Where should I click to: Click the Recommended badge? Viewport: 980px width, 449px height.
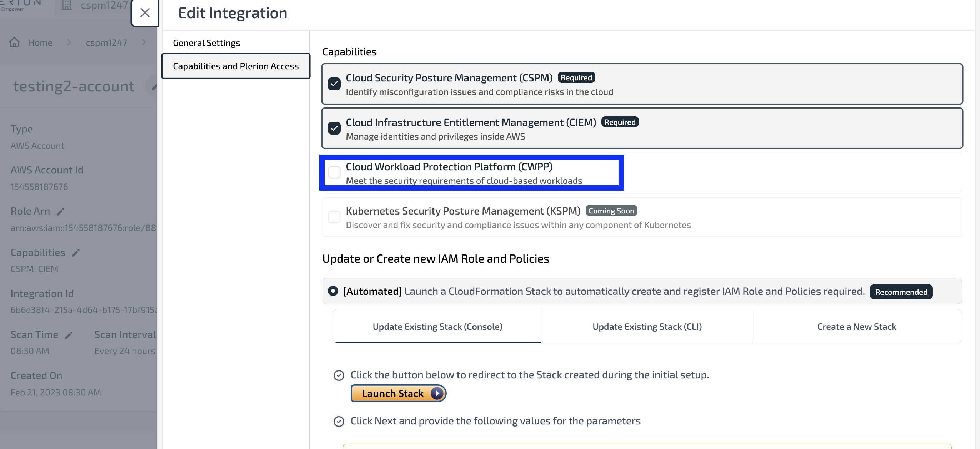(x=901, y=292)
